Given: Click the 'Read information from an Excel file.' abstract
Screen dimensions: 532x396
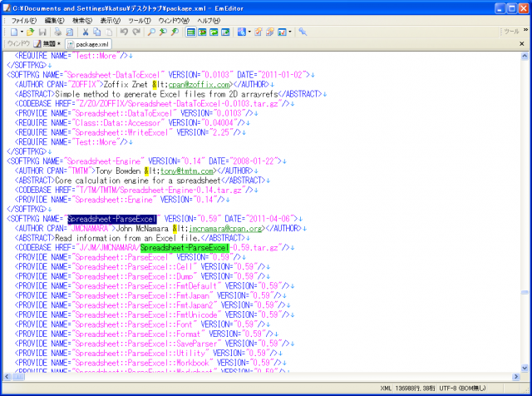Looking at the screenshot, I should coord(127,238).
